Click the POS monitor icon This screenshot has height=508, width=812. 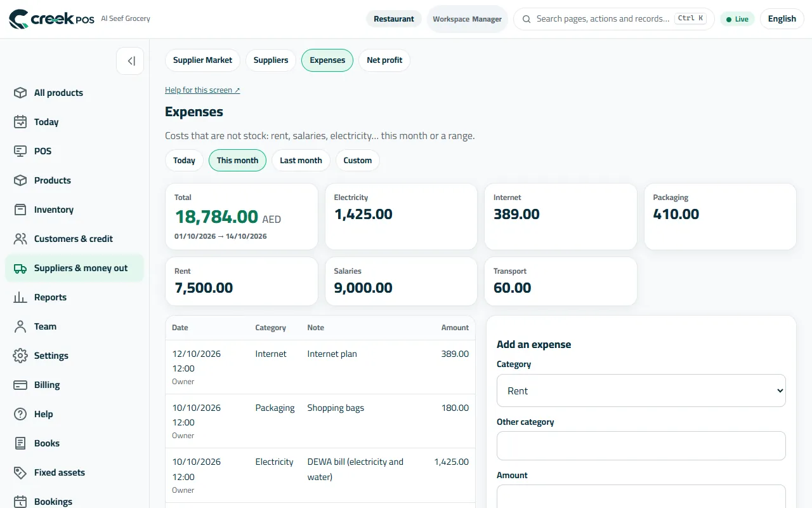[20, 151]
